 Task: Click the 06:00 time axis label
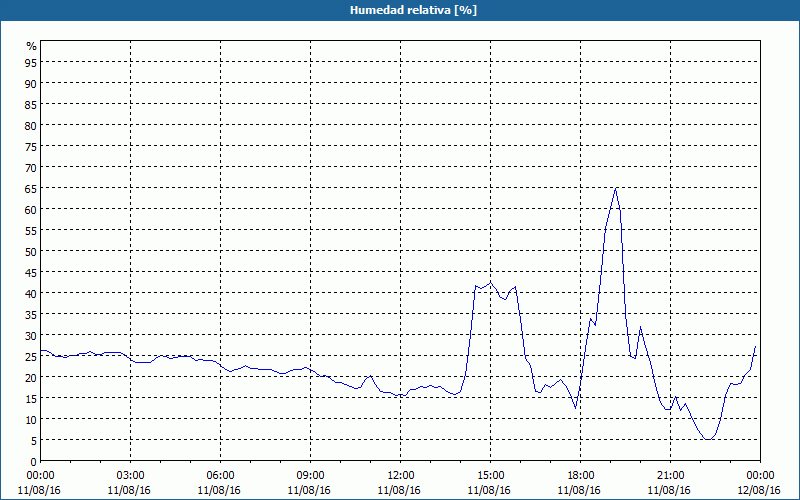220,476
